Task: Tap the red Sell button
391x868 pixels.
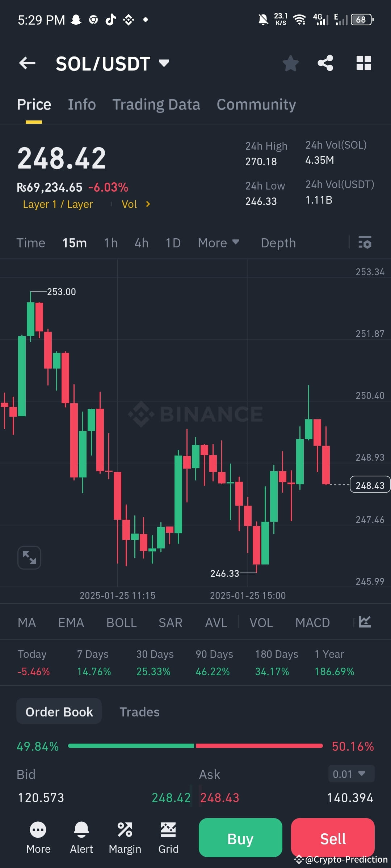Action: point(333,838)
